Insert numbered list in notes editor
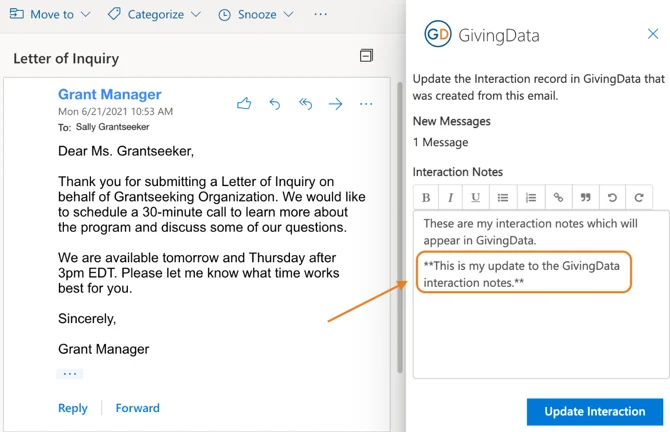The height and width of the screenshot is (432, 670). pyautogui.click(x=531, y=197)
